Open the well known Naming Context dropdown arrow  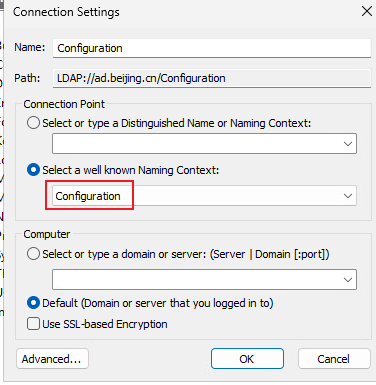click(x=348, y=196)
